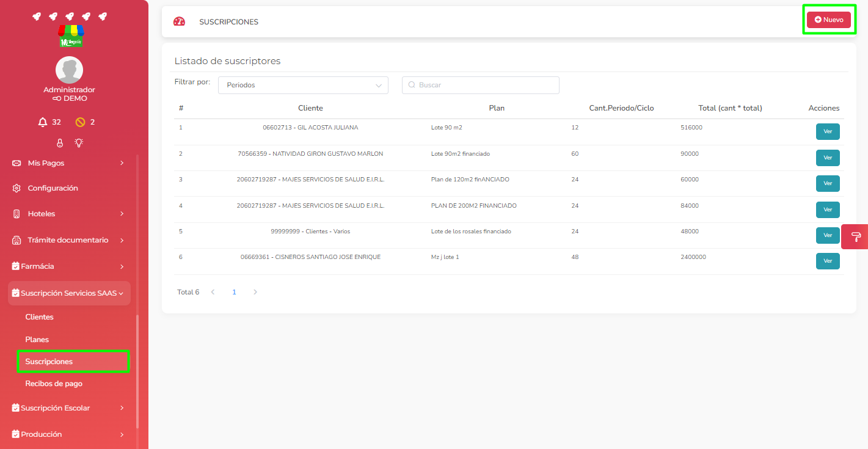Click the store logo at sidebar top
This screenshot has width=868, height=449.
click(71, 37)
